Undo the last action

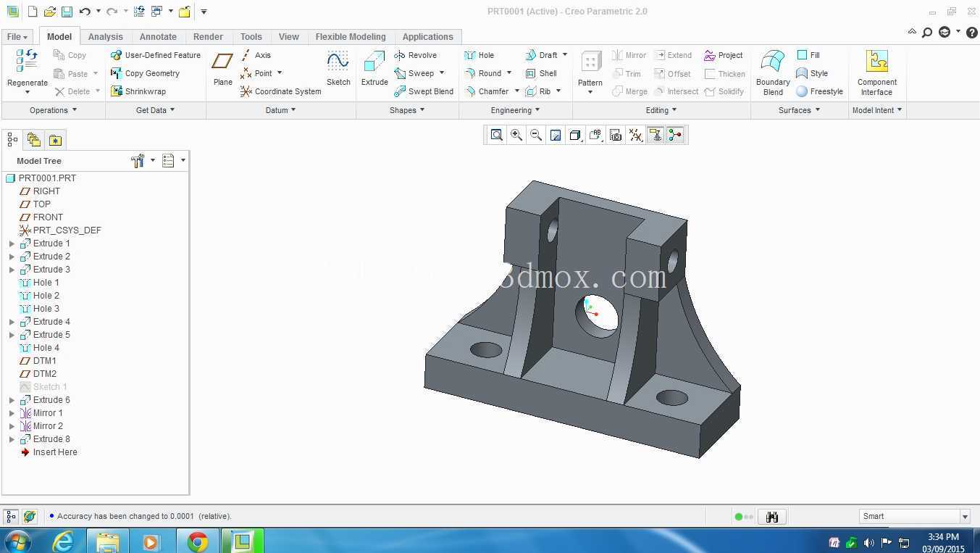[85, 12]
